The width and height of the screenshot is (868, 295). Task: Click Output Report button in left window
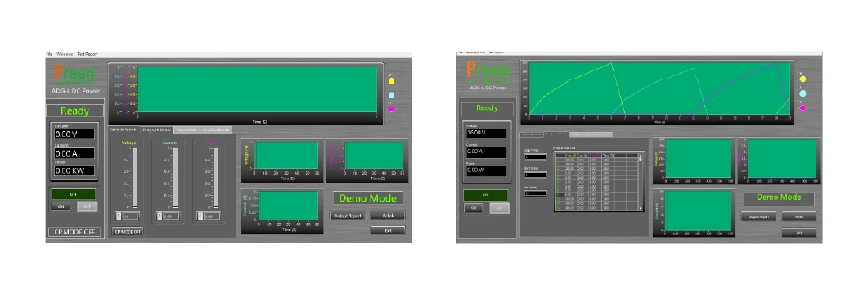click(347, 216)
